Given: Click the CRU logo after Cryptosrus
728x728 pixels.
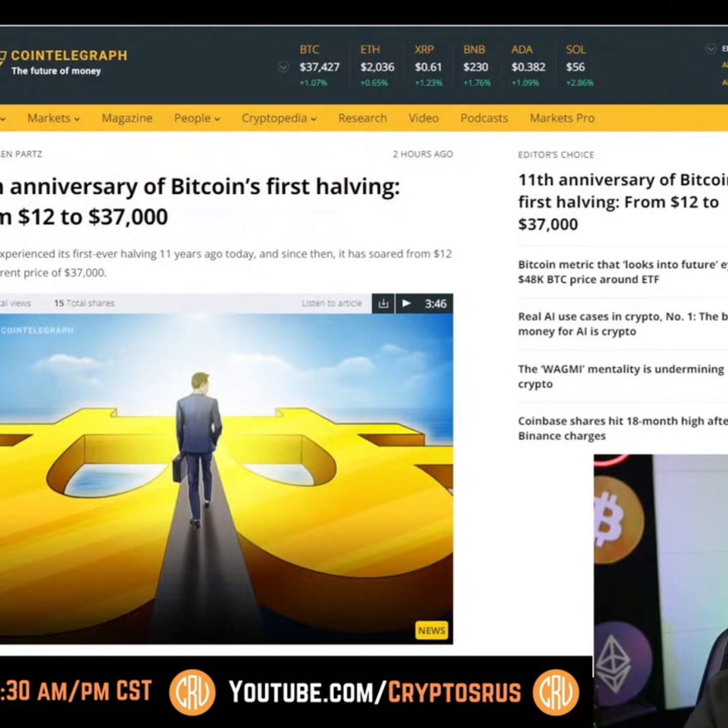Looking at the screenshot, I should point(556,692).
